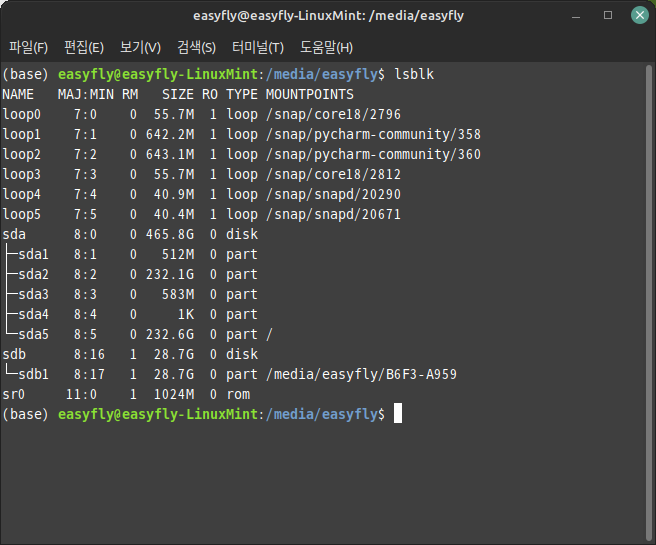Open the 터미널(T) menu

[258, 47]
